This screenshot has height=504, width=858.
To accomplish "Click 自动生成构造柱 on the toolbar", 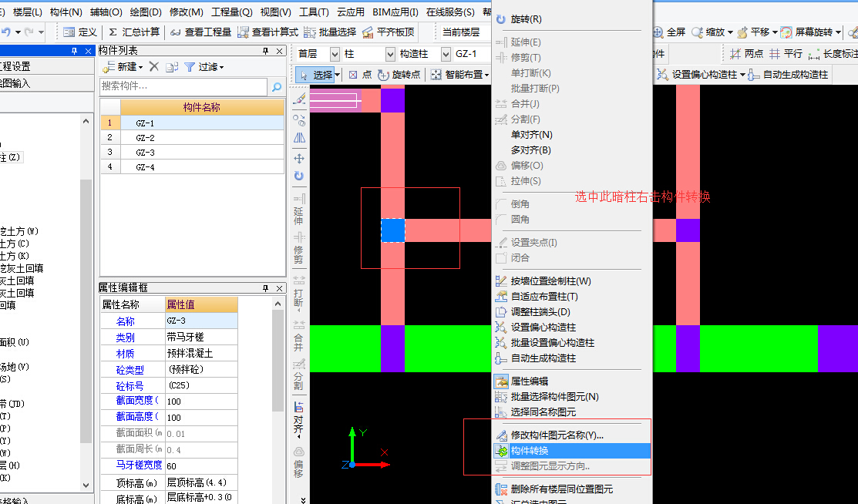I will point(788,75).
